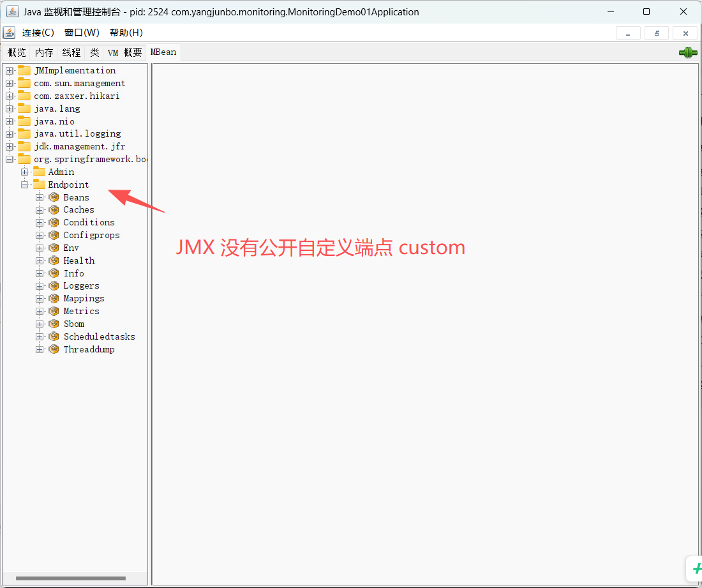Minimize the inner connection frame
This screenshot has width=702, height=588.
[628, 33]
